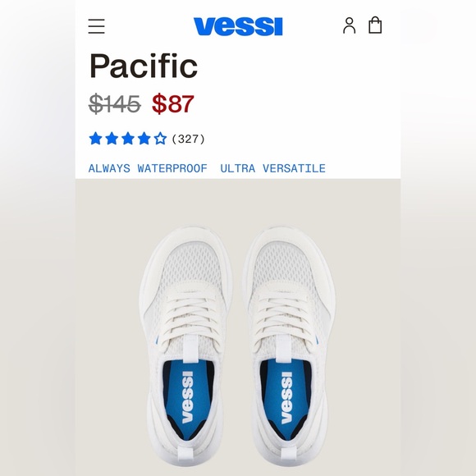The image size is (476, 476).
Task: Open the shopping bag cart
Action: (x=375, y=25)
